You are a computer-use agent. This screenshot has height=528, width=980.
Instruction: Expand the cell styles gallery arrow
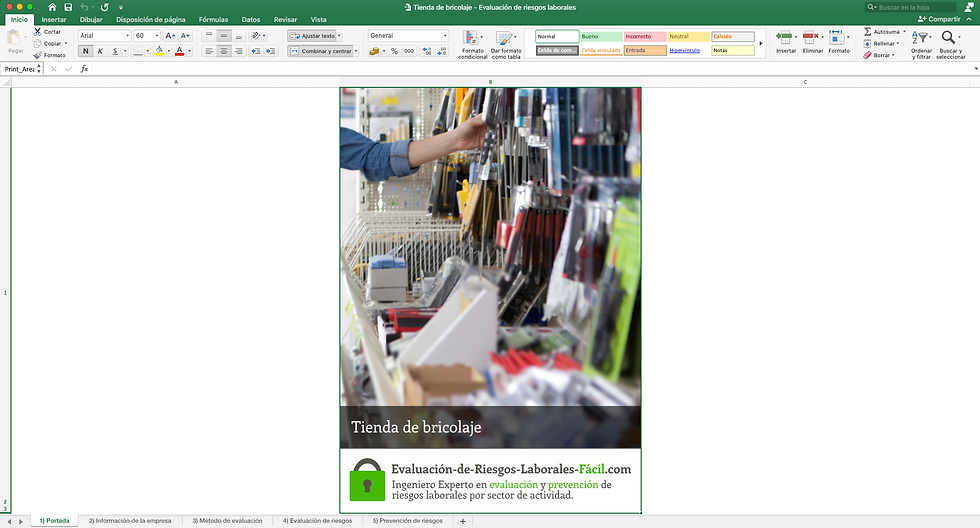[x=761, y=43]
